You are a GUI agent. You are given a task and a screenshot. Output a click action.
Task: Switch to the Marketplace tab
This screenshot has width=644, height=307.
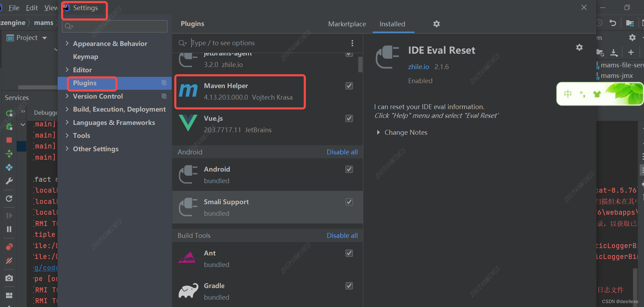[x=347, y=24]
